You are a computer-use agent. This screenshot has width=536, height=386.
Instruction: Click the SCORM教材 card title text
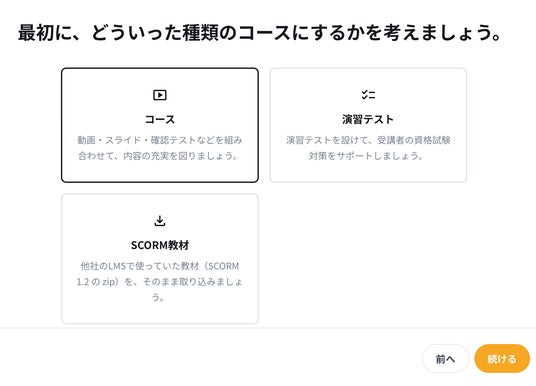[160, 245]
